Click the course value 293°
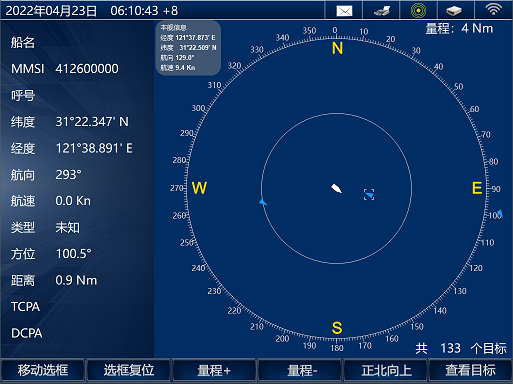This screenshot has width=513, height=384. point(68,175)
